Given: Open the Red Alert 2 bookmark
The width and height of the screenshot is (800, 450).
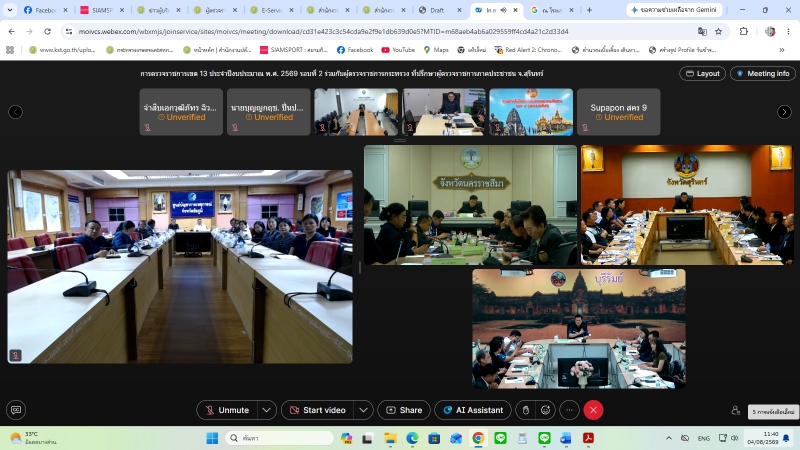Looking at the screenshot, I should coord(528,50).
